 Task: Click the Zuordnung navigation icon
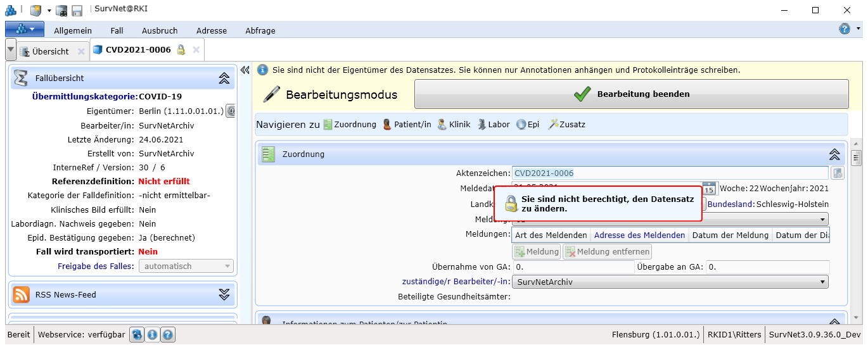tap(328, 125)
